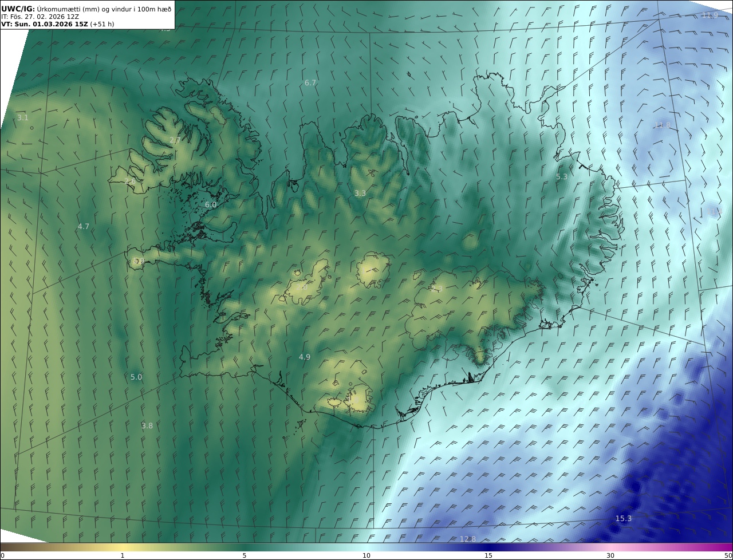Click the 15.3 value label
The height and width of the screenshot is (560, 733).
(624, 518)
